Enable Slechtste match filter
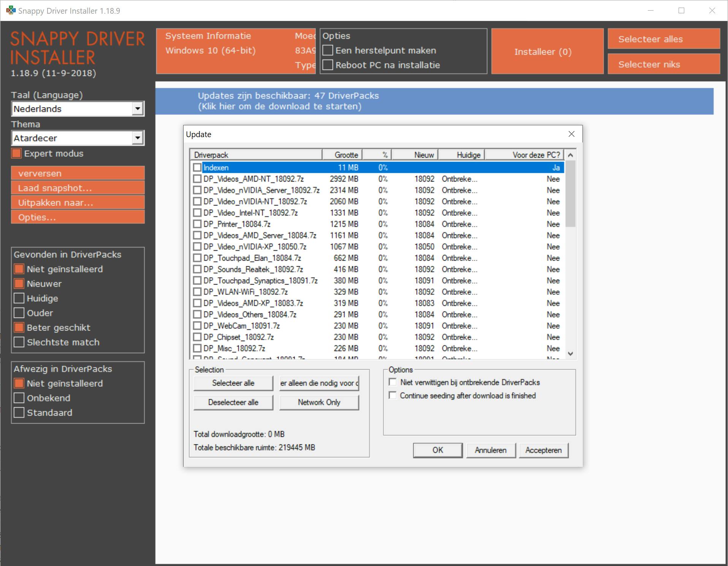 pos(19,342)
